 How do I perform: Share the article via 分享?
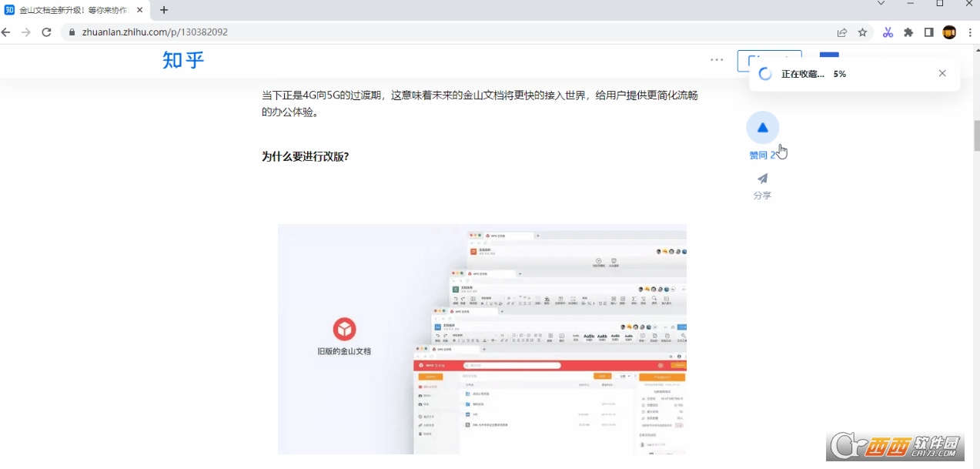point(762,186)
